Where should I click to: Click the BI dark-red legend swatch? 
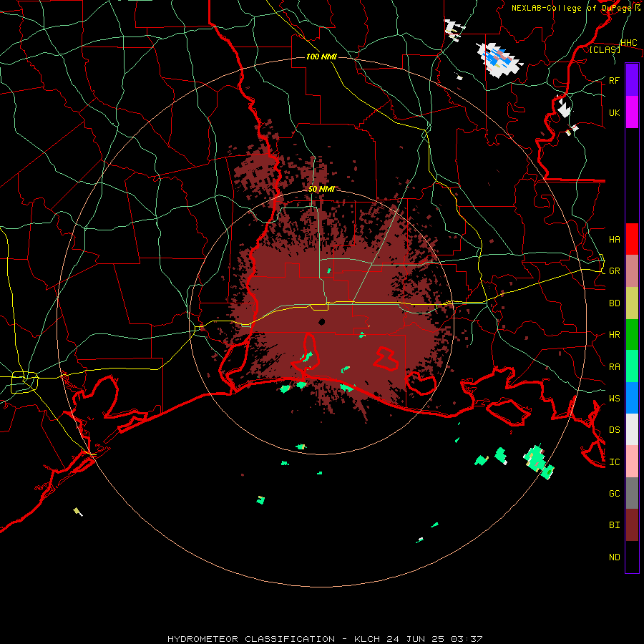tap(632, 525)
